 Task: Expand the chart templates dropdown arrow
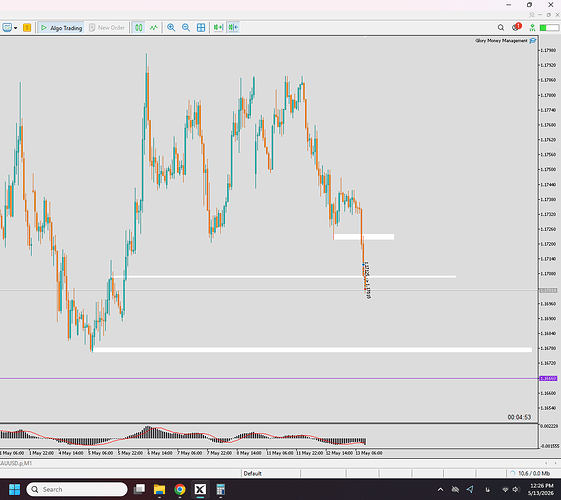click(x=16, y=28)
